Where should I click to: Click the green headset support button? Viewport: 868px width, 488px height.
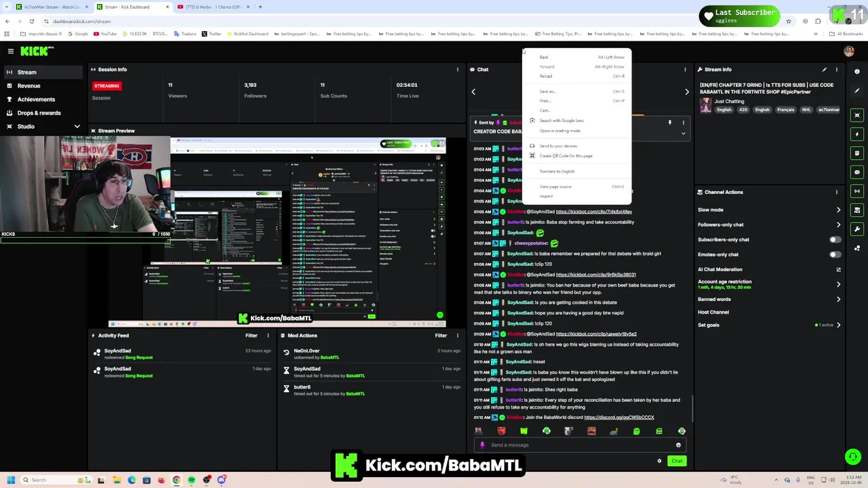[853, 457]
